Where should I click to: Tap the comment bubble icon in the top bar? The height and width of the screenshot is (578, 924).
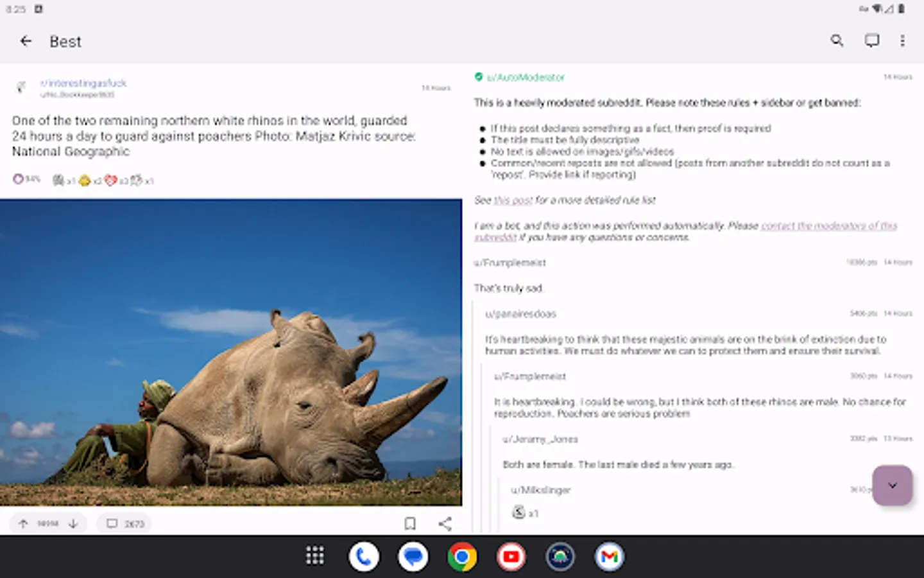click(871, 41)
